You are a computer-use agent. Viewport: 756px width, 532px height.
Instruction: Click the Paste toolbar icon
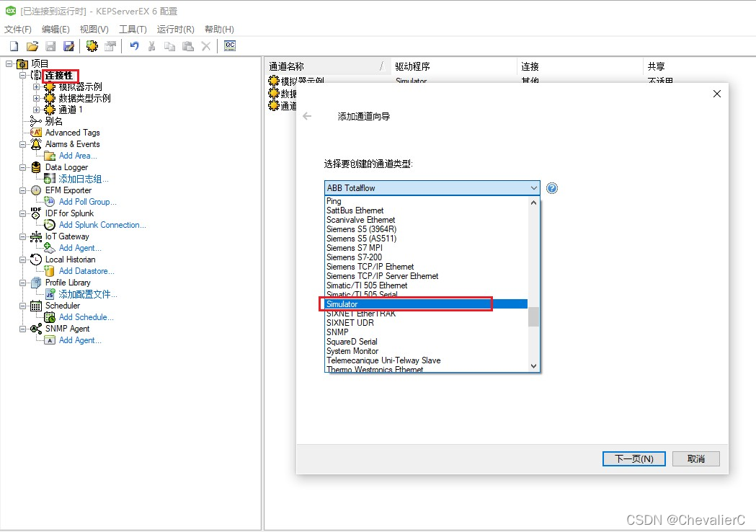pyautogui.click(x=188, y=46)
